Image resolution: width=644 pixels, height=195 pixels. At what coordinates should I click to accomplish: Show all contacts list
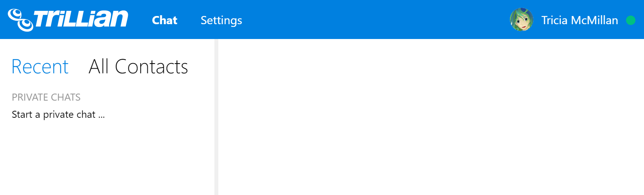(x=138, y=67)
